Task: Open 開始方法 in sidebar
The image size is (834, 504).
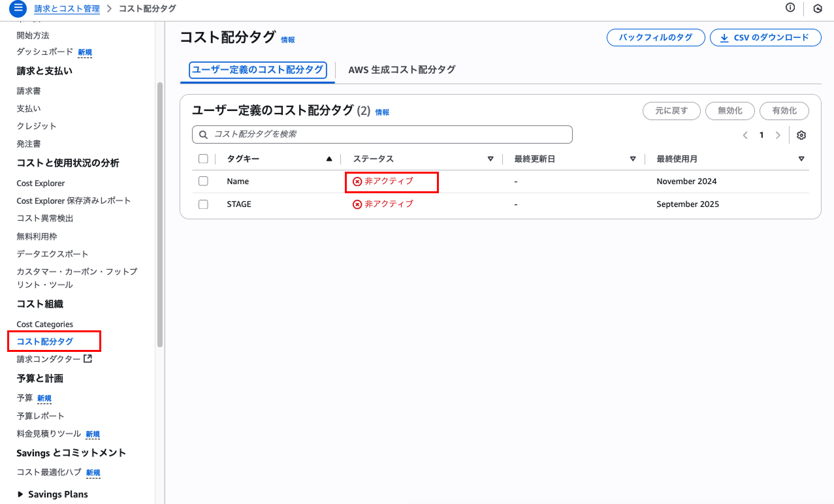Action: click(33, 35)
